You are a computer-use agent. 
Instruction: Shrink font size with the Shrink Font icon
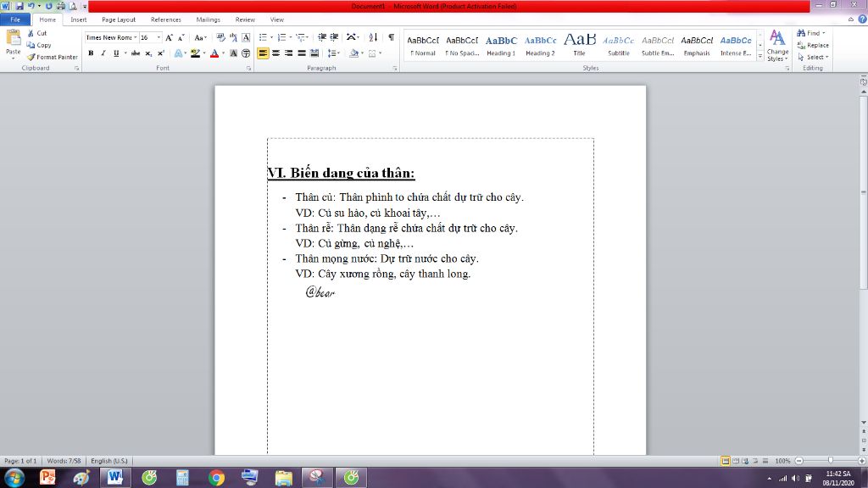[181, 37]
